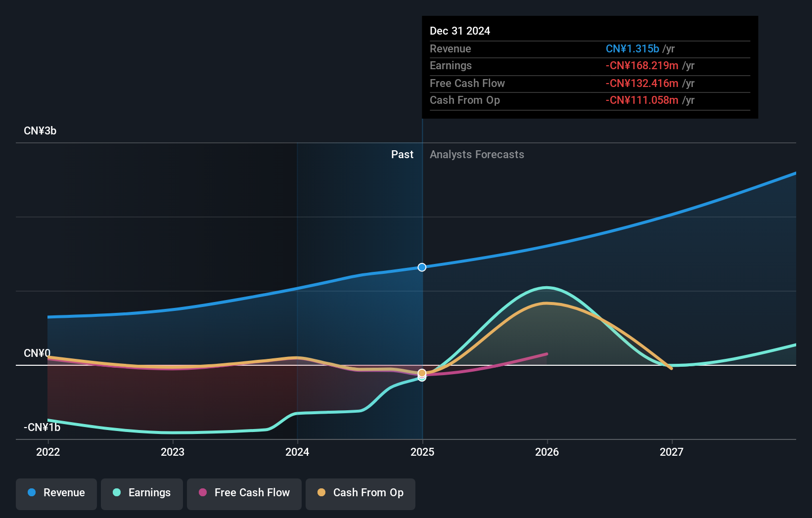Click the 2023 x-axis label
Viewport: 812px width, 518px height.
[x=173, y=452]
